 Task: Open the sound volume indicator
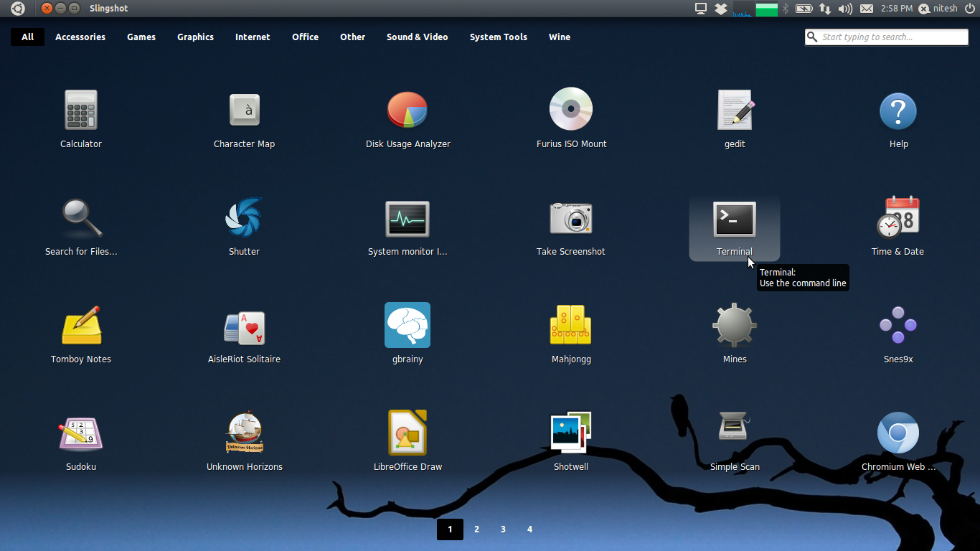tap(845, 9)
